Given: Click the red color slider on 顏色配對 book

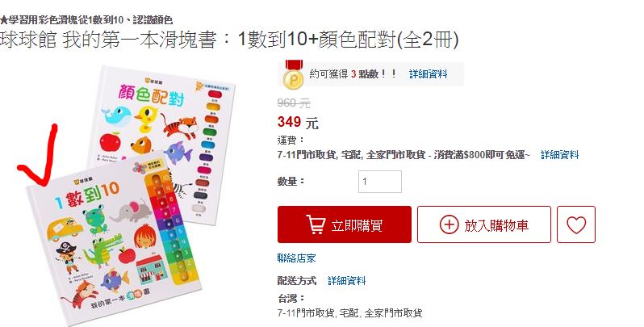Looking at the screenshot, I should 215,94.
